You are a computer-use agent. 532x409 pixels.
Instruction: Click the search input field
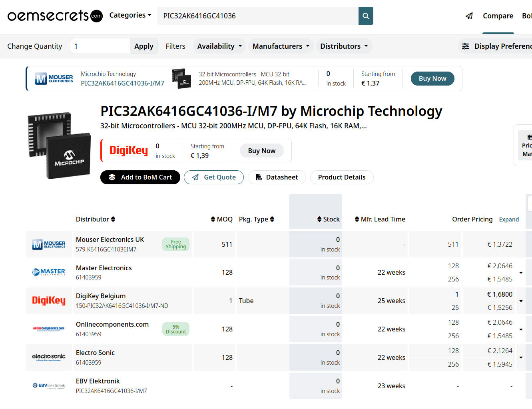[x=258, y=16]
